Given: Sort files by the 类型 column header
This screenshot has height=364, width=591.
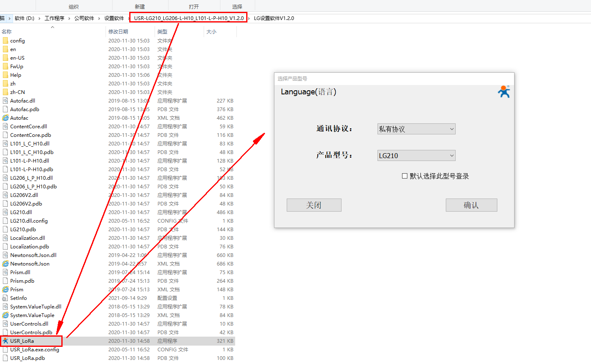Looking at the screenshot, I should tap(162, 31).
